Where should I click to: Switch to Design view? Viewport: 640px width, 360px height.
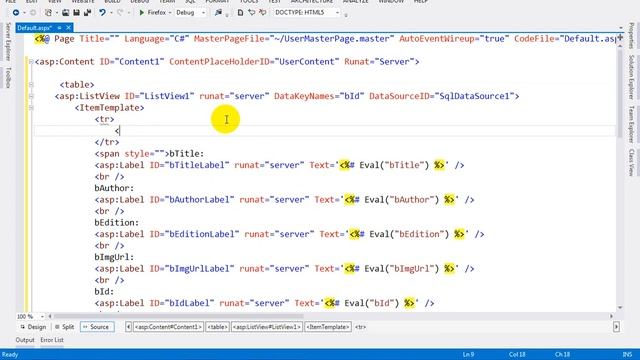(x=33, y=327)
